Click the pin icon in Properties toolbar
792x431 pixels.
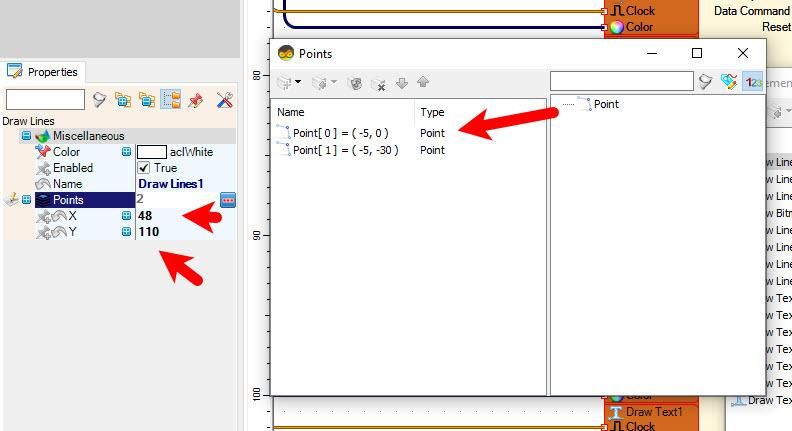pos(195,100)
